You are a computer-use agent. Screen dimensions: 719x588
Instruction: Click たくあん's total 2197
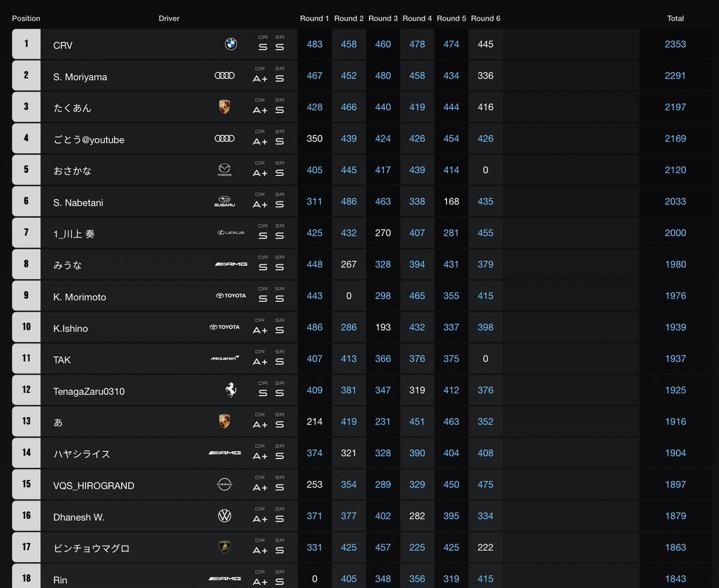pyautogui.click(x=675, y=107)
